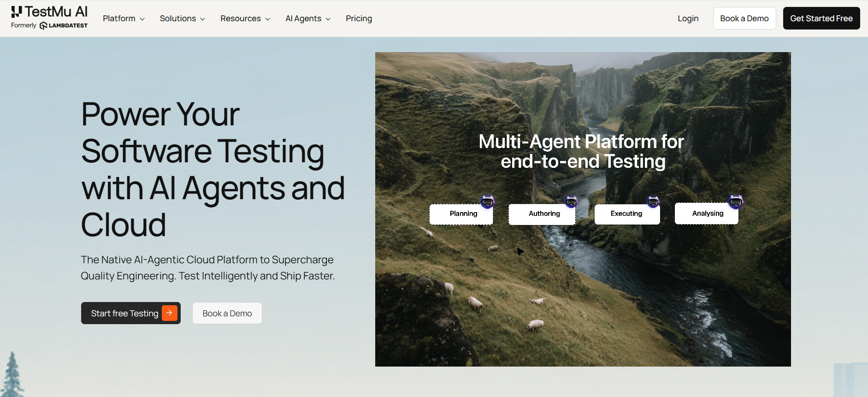Image resolution: width=868 pixels, height=397 pixels.
Task: Click the orange arrow icon
Action: tap(170, 313)
